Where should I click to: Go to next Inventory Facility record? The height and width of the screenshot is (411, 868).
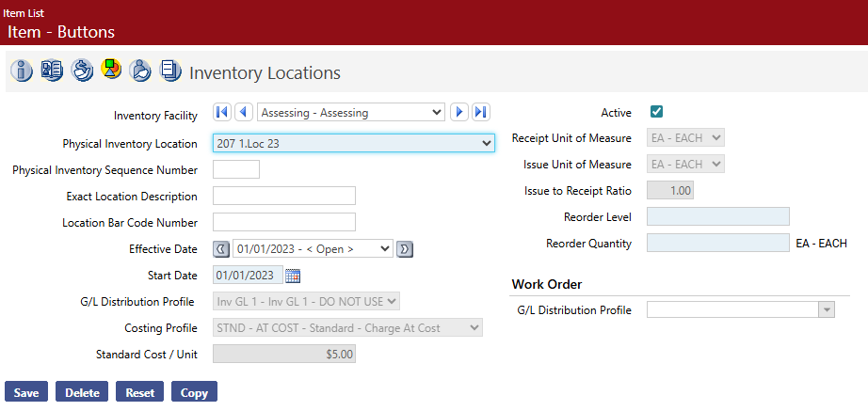coord(459,113)
